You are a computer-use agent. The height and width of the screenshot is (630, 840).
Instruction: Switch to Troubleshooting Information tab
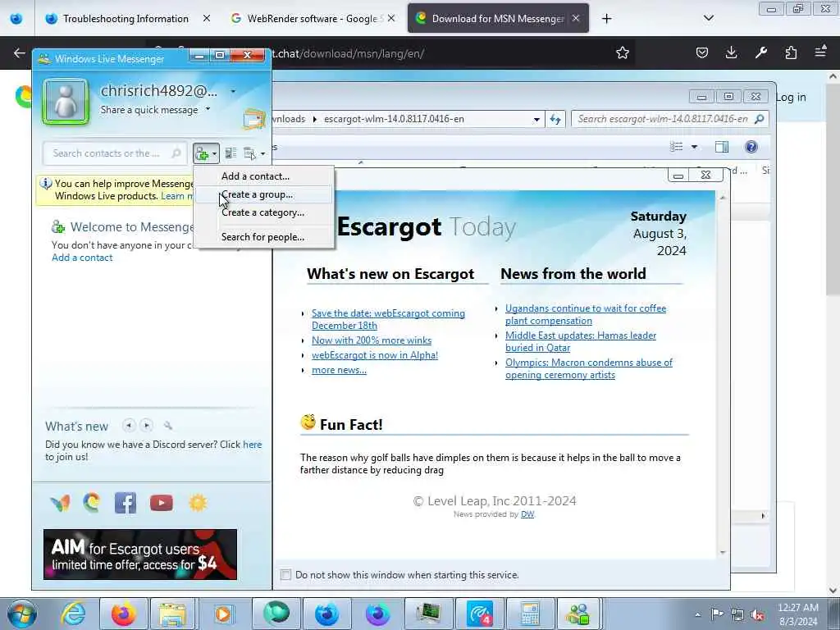(x=126, y=18)
